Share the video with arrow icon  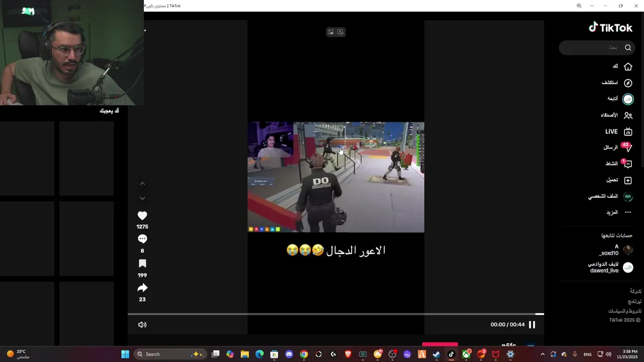point(142,288)
